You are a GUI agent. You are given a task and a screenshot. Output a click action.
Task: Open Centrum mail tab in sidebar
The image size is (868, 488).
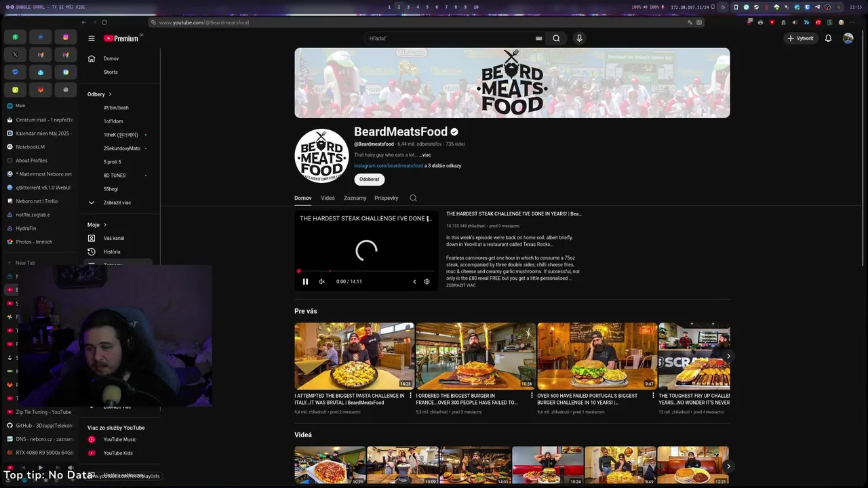[x=39, y=120]
